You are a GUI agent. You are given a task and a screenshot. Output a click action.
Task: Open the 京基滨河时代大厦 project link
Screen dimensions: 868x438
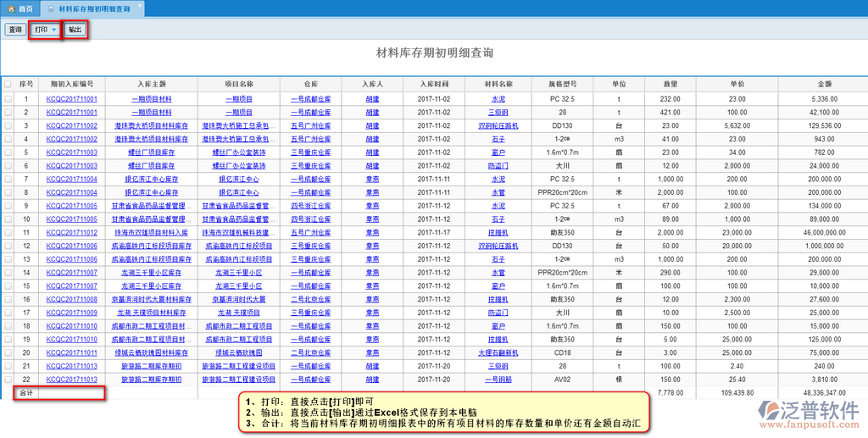[238, 299]
